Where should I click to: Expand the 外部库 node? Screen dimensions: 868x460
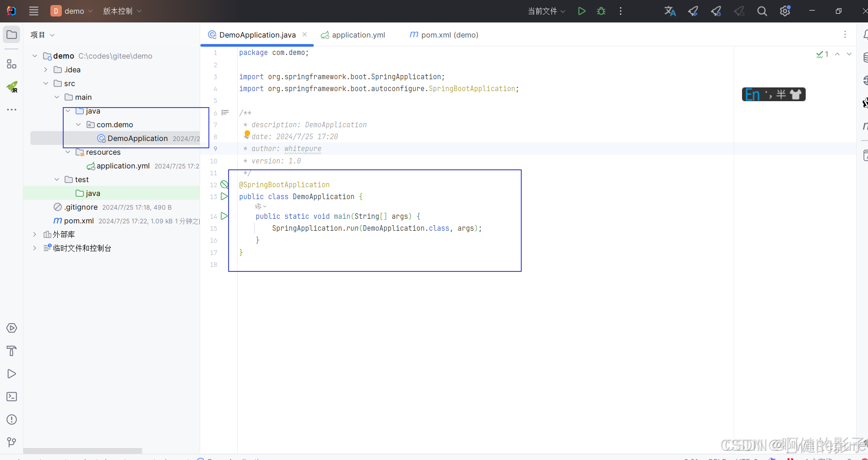coord(35,234)
